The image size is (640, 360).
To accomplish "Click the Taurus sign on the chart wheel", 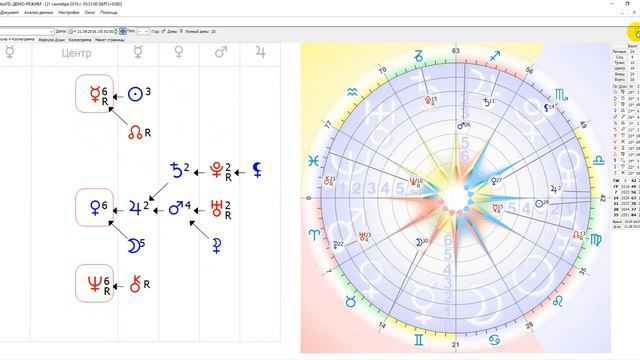I will click(351, 302).
